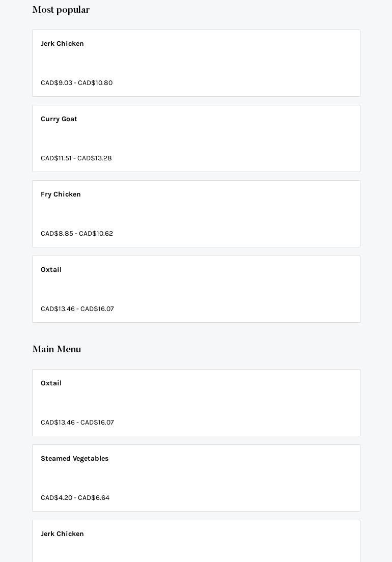Select the Curry Goat item title
This screenshot has width=392, height=562.
click(x=59, y=119)
